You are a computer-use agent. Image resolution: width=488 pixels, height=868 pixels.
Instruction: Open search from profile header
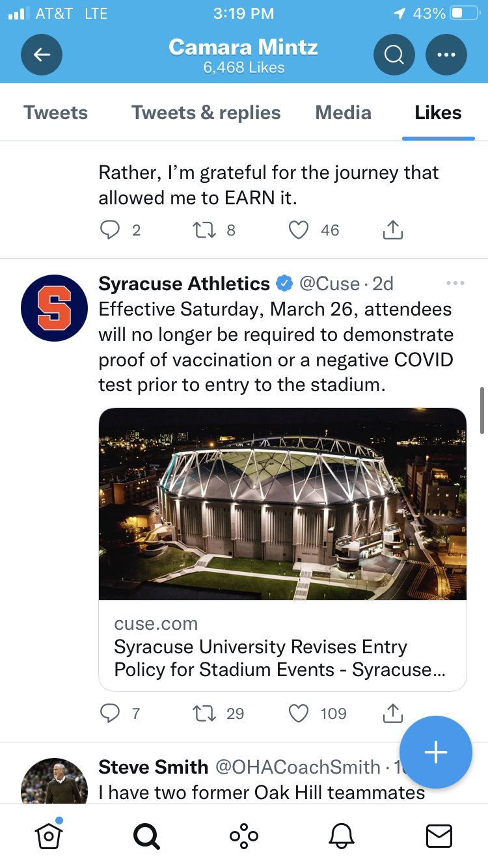click(394, 55)
